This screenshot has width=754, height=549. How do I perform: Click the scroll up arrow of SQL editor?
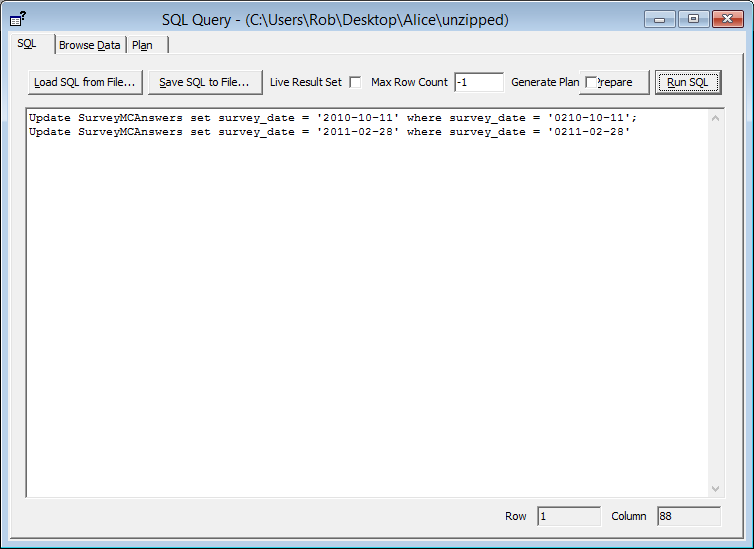tap(715, 118)
